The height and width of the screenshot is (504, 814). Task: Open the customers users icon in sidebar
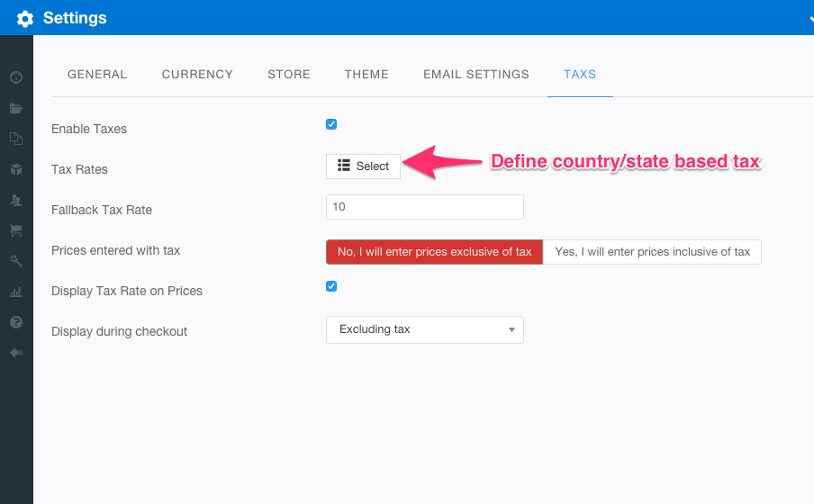pos(16,200)
